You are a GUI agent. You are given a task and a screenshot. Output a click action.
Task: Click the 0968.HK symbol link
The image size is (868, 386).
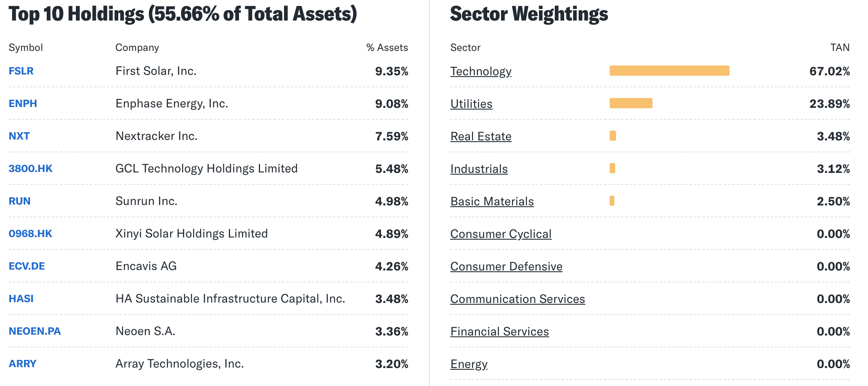point(30,234)
